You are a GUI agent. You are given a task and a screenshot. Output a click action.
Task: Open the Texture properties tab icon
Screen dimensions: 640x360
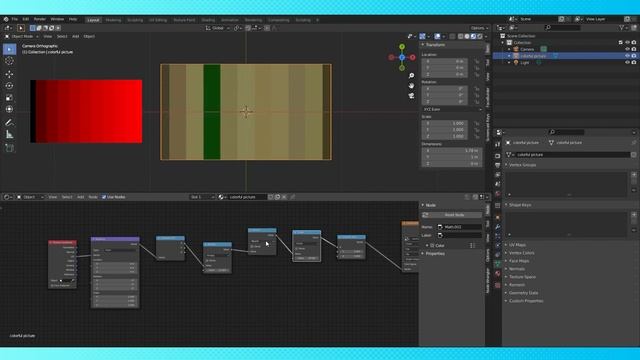pos(498,285)
